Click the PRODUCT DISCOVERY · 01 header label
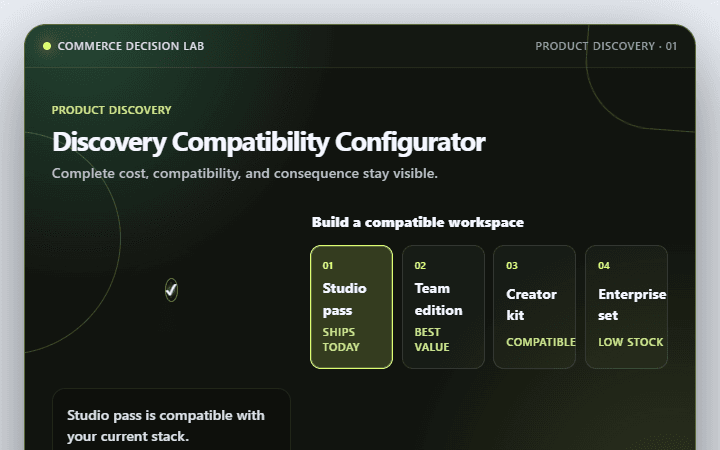 pos(606,46)
